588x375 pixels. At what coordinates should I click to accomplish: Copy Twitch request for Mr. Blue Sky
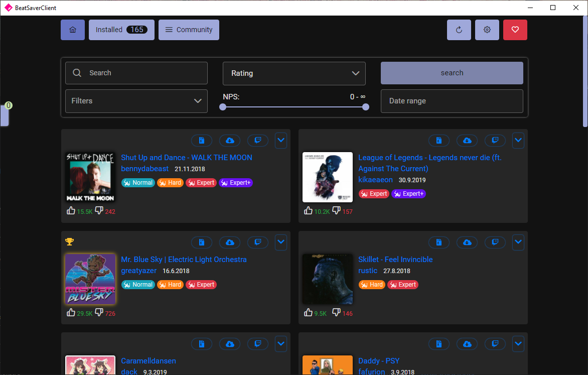tap(258, 242)
